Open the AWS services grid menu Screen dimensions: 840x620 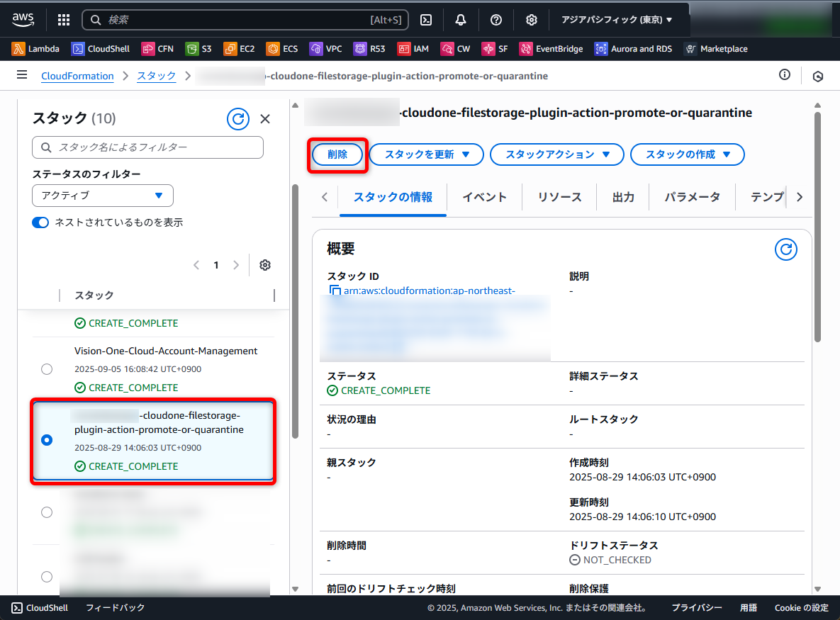64,20
